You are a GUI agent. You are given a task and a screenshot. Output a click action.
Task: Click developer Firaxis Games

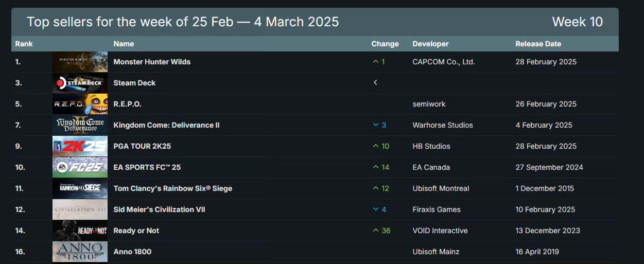(437, 209)
